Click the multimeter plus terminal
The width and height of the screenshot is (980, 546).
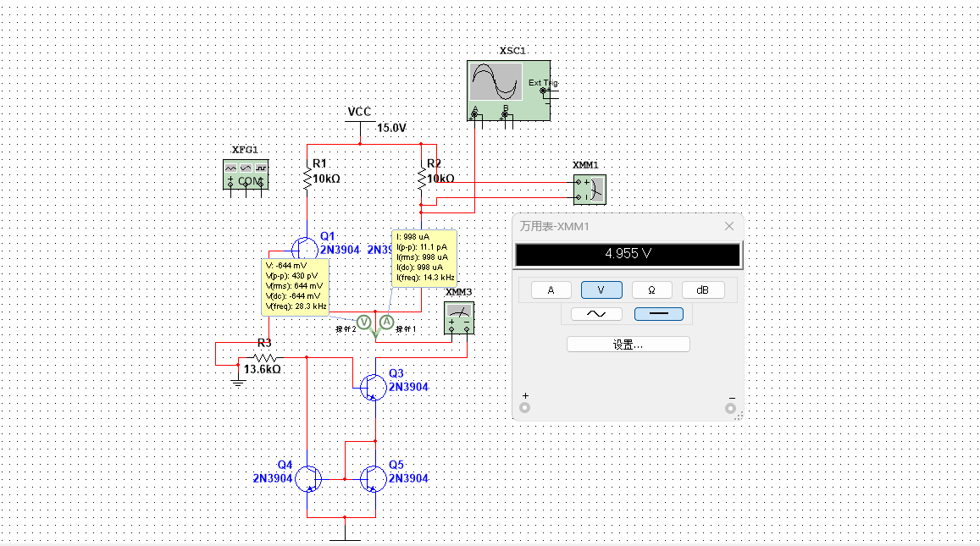pos(525,407)
